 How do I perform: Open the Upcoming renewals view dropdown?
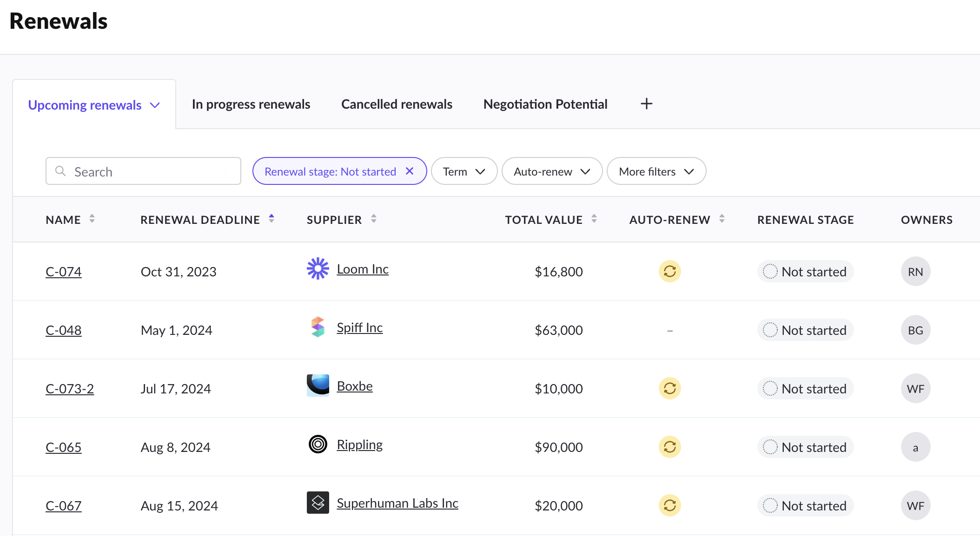(155, 105)
